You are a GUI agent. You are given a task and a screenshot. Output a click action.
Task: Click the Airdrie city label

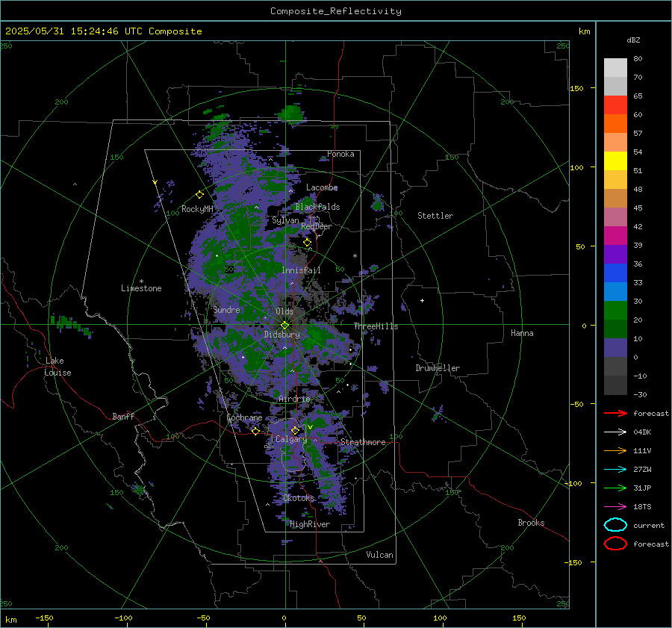[x=294, y=399]
